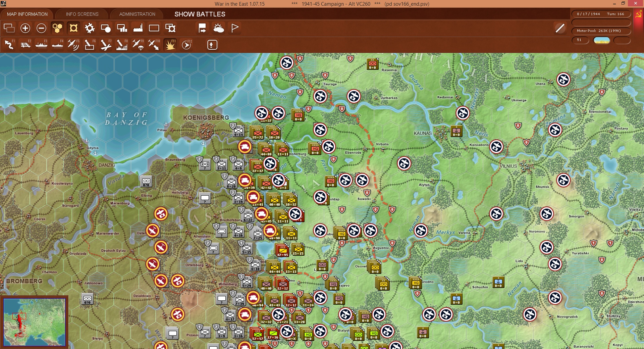Click the Motor Pool readout

[x=601, y=31]
